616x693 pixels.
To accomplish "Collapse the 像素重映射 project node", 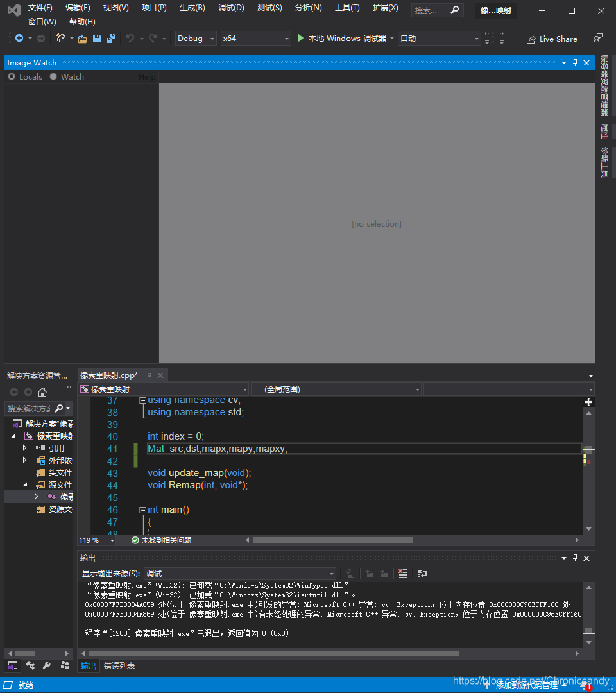I will click(x=13, y=436).
